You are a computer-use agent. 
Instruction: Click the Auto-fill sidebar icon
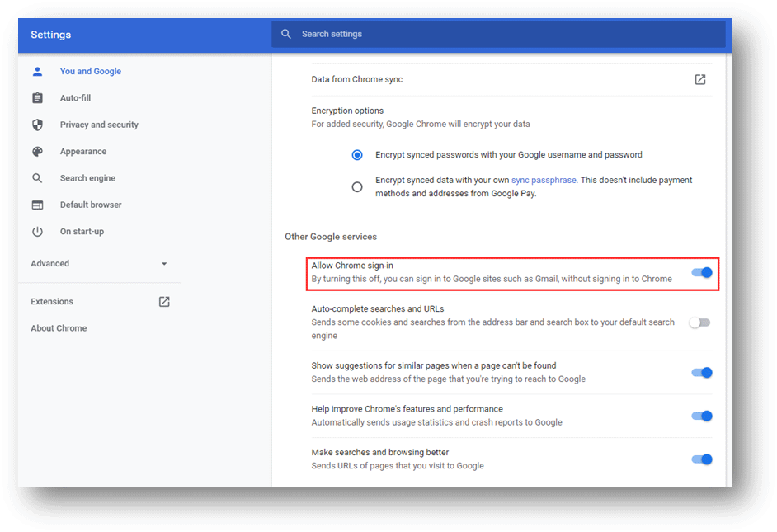click(x=37, y=97)
